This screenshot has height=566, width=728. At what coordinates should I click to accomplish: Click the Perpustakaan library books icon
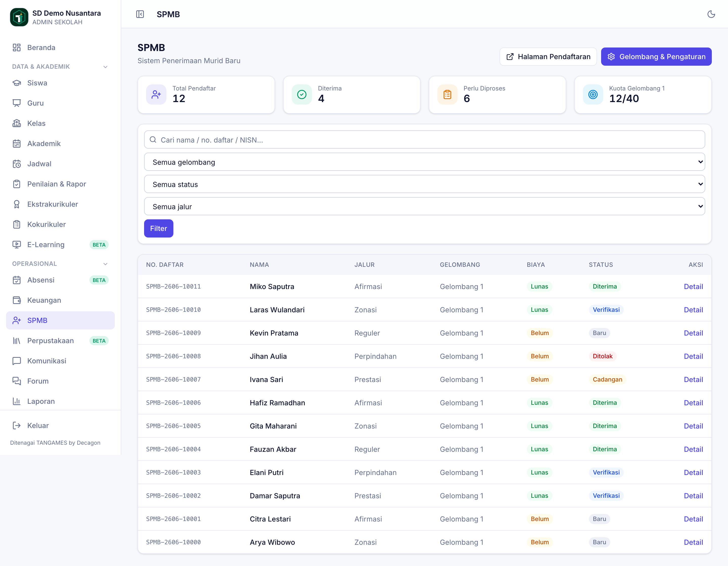point(17,340)
